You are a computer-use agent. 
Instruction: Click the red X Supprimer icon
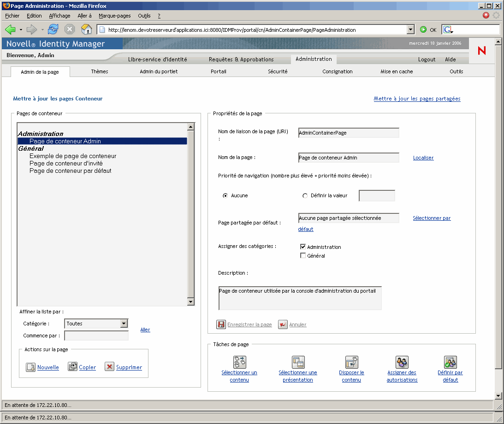[x=110, y=366]
